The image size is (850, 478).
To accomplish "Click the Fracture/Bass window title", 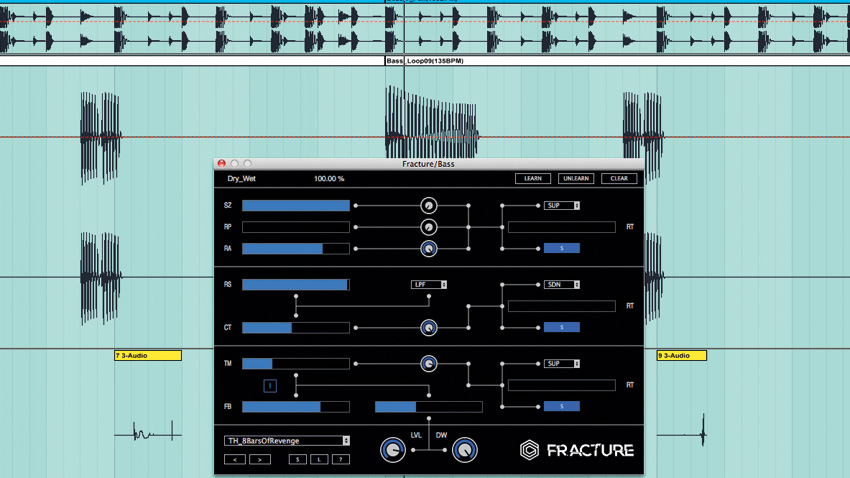I will pos(428,164).
